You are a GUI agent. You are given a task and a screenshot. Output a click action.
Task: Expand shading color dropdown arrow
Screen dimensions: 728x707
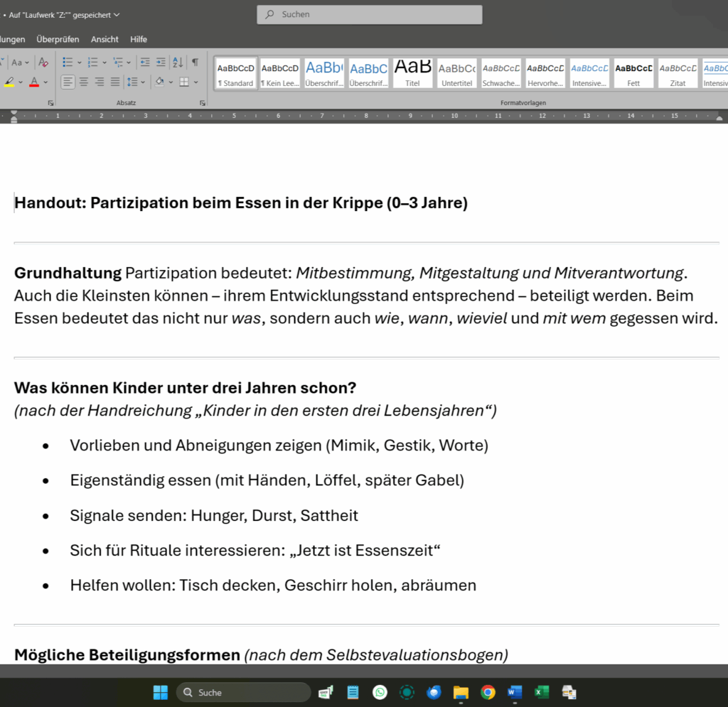click(x=171, y=82)
